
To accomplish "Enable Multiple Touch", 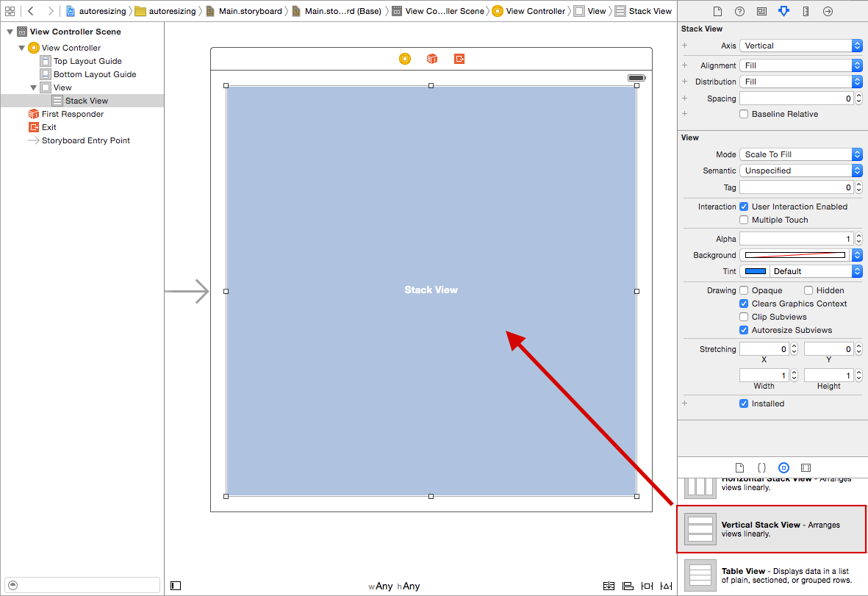I will coord(744,220).
